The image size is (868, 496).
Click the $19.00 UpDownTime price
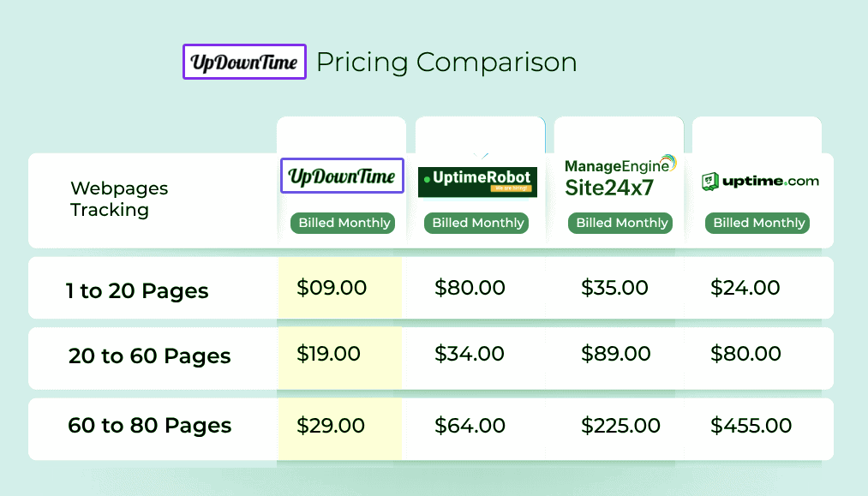tap(331, 353)
